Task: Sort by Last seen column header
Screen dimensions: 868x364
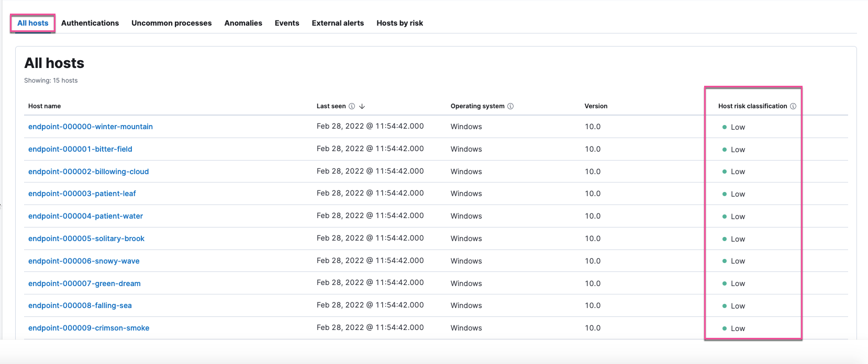Action: tap(331, 106)
